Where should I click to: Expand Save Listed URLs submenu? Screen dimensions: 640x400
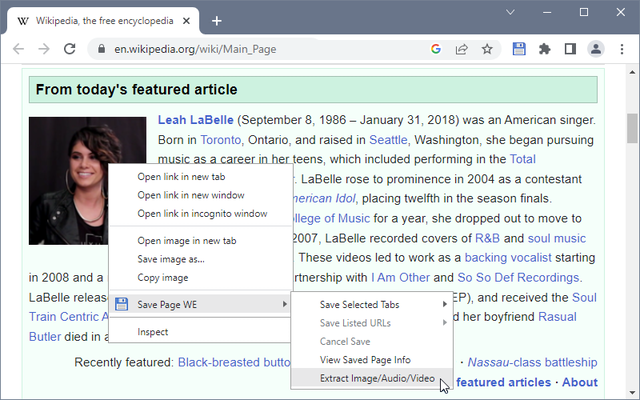(372, 323)
